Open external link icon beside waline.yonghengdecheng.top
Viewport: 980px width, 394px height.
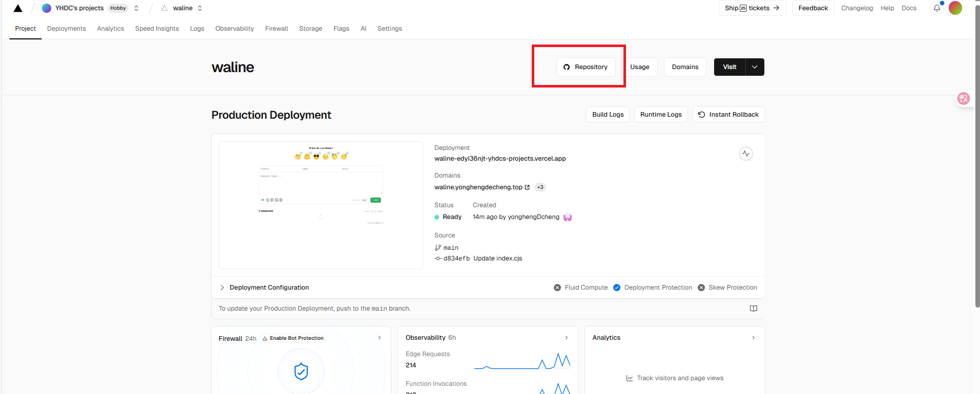point(527,187)
